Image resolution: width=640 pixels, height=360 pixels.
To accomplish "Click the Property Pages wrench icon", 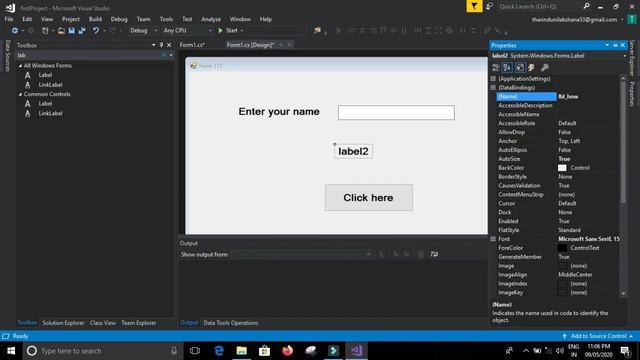I will [x=544, y=68].
